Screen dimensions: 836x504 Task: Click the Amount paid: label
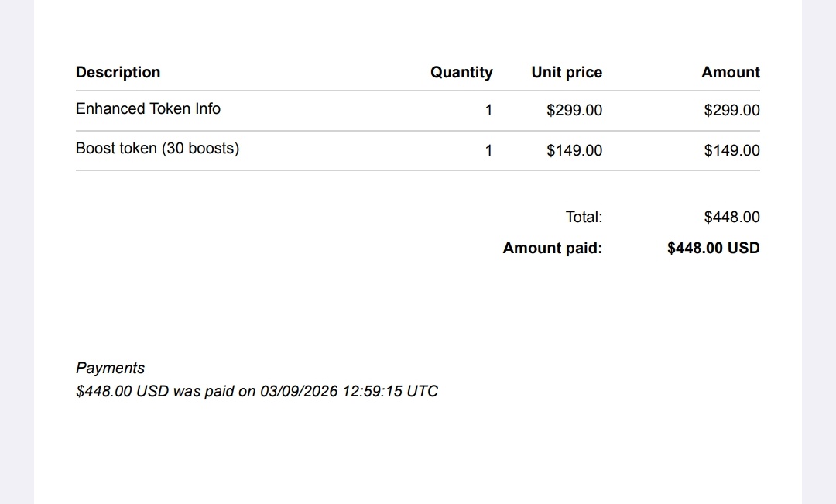553,248
